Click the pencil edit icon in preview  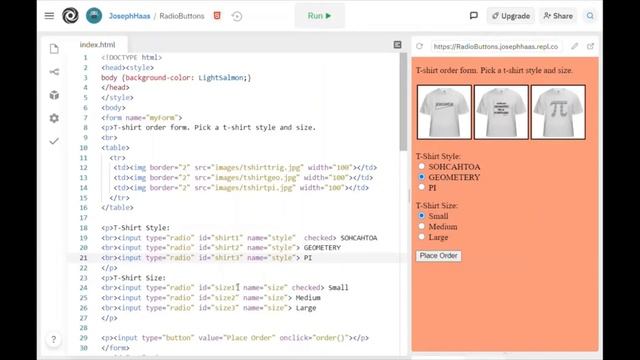574,46
